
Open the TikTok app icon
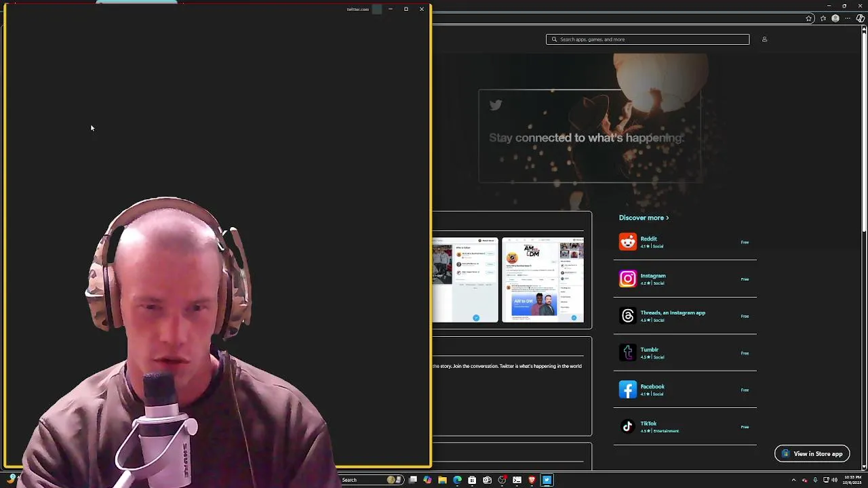pos(628,426)
